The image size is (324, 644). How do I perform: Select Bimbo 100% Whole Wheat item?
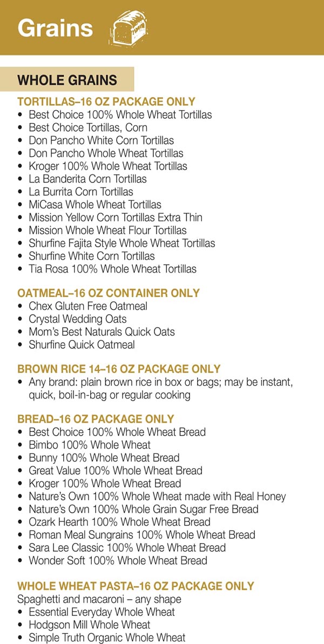coord(90,445)
